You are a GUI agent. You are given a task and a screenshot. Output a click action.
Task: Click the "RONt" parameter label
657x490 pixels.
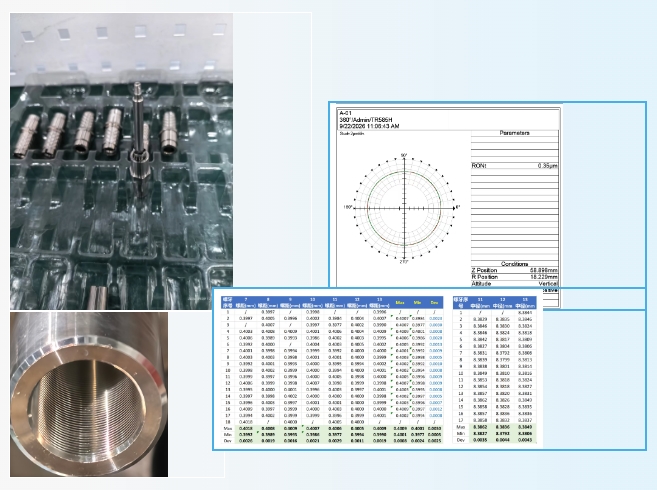[479, 166]
